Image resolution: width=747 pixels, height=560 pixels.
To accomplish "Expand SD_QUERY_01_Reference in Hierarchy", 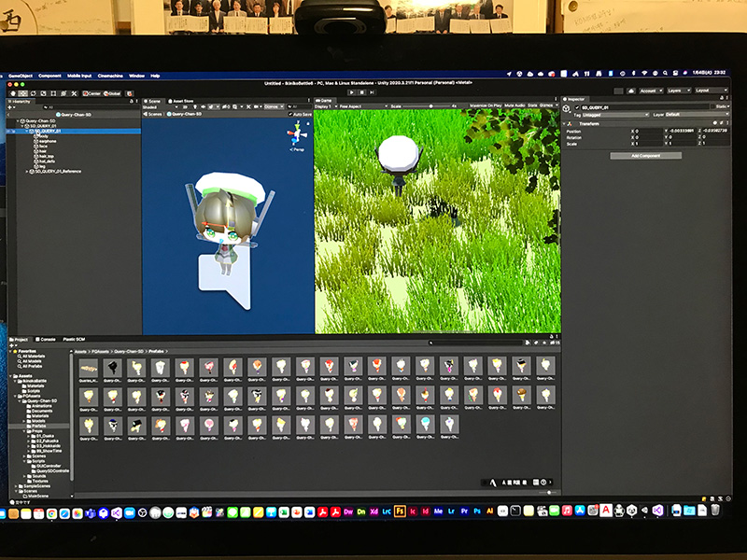I will 27,172.
